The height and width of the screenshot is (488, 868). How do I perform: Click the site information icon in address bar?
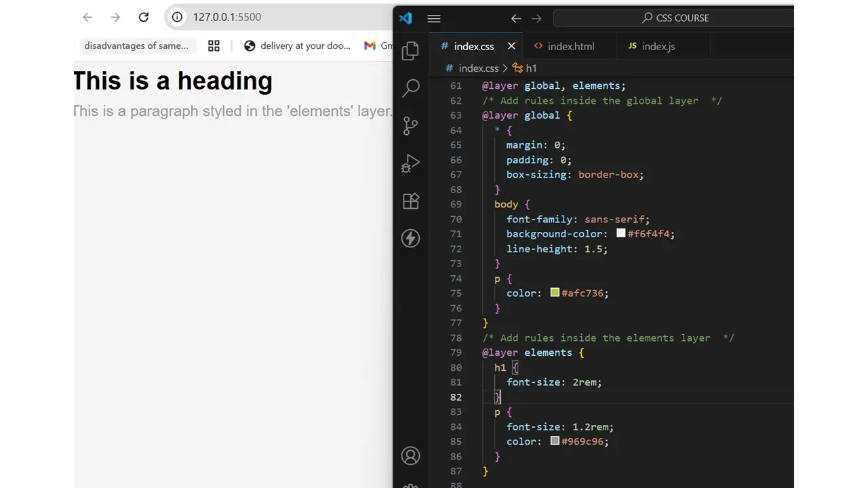point(177,17)
